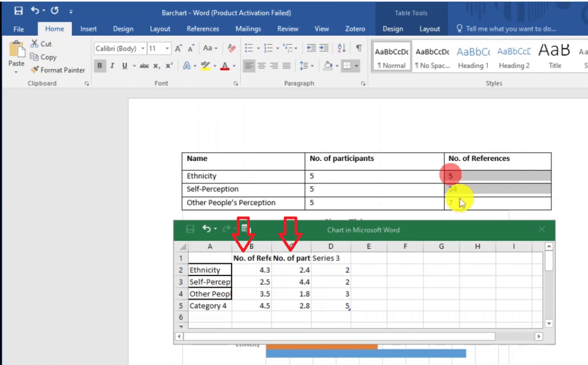This screenshot has height=365, width=588.
Task: Open the Borders dropdown arrow
Action: tap(357, 66)
